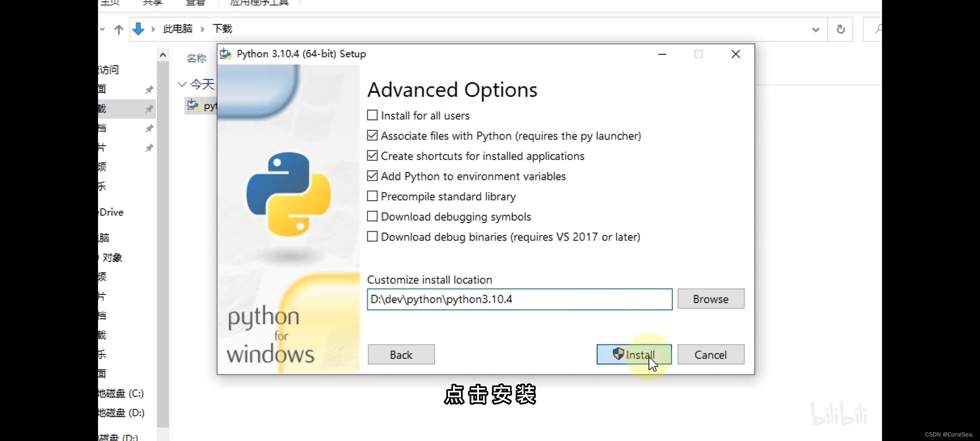Viewport: 980px width, 441px height.
Task: Uncheck Add Python to environment variables
Action: pos(372,176)
